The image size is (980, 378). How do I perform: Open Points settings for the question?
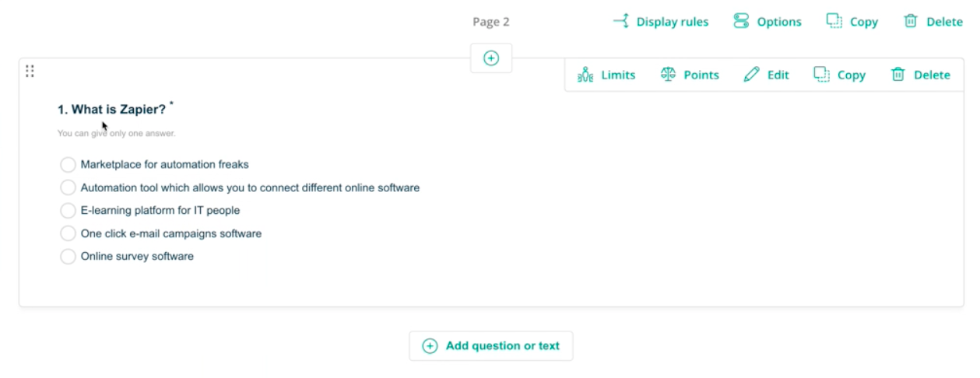690,75
